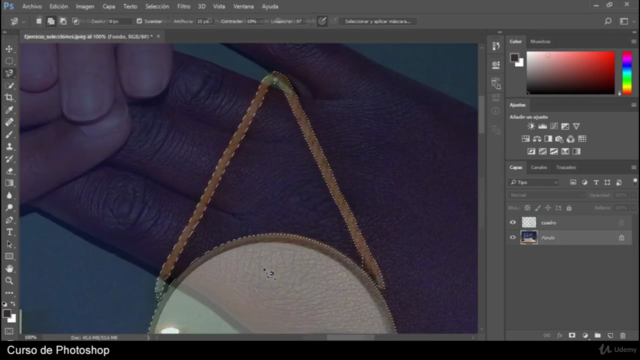This screenshot has width=640, height=360.
Task: Toggle the pixel layer filter
Action: tap(573, 182)
